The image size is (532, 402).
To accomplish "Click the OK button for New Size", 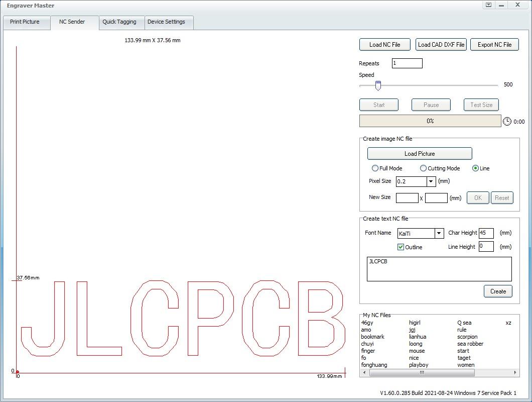I will [x=478, y=198].
